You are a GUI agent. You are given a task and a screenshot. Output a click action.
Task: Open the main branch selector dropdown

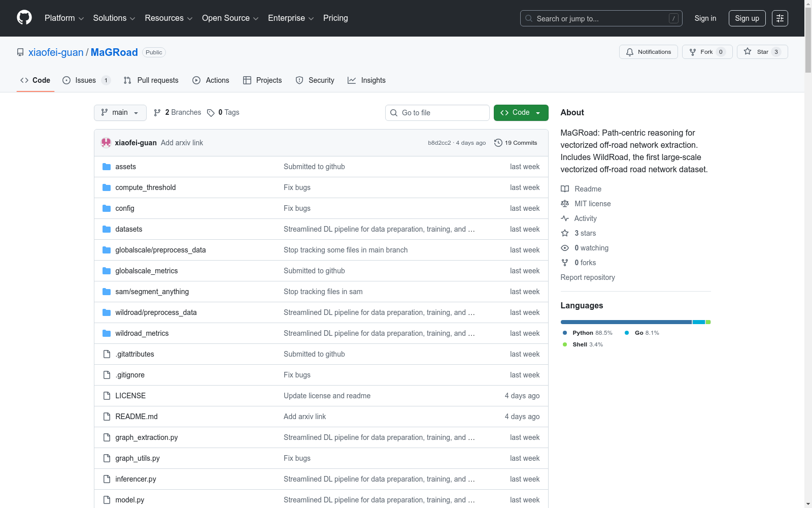pyautogui.click(x=120, y=113)
